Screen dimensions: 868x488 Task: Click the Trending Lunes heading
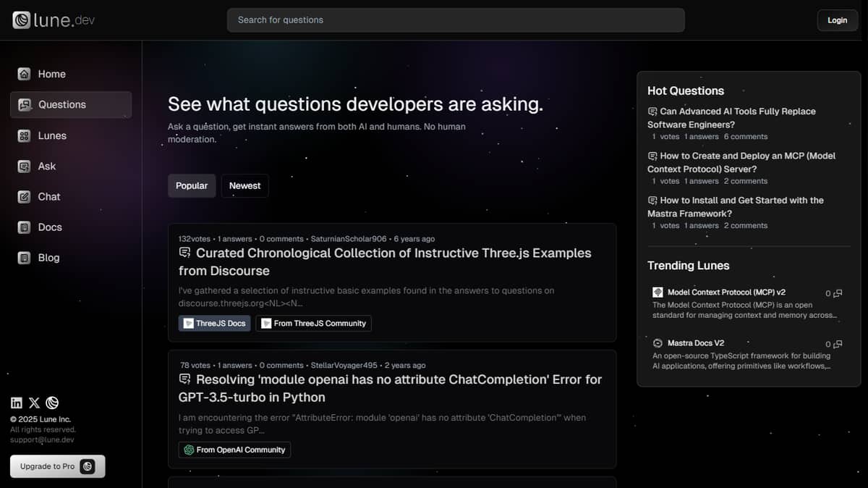pos(689,266)
